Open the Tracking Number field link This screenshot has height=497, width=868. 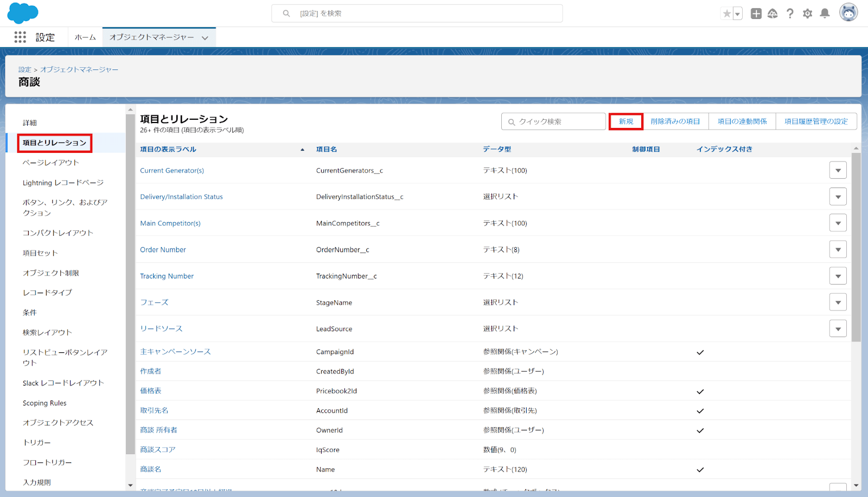(167, 276)
